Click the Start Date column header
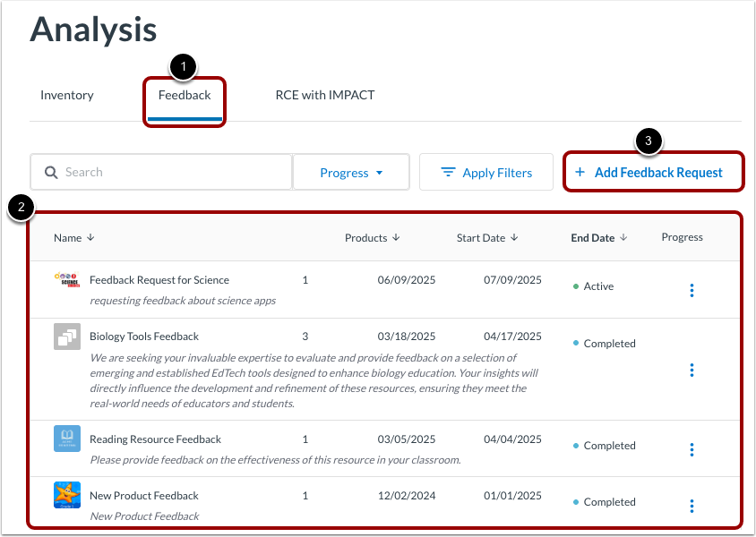 pyautogui.click(x=481, y=238)
